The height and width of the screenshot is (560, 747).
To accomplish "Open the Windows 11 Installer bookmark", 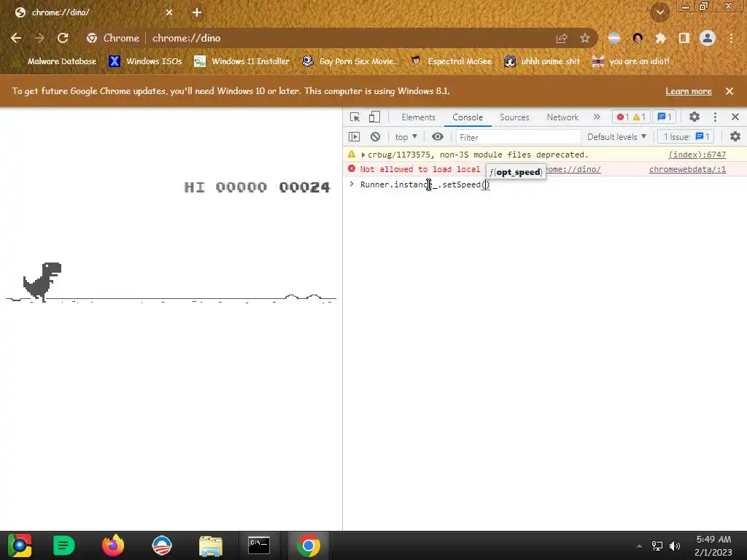I will point(242,61).
